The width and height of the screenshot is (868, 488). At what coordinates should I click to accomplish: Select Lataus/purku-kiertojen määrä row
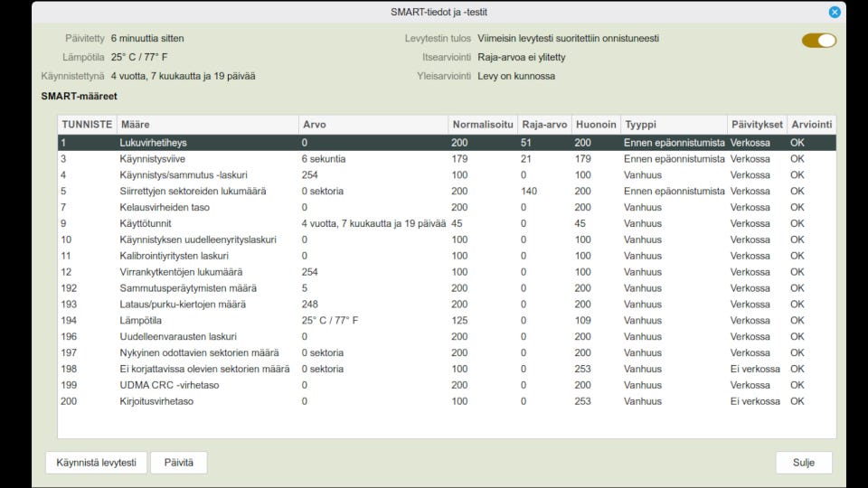point(447,305)
